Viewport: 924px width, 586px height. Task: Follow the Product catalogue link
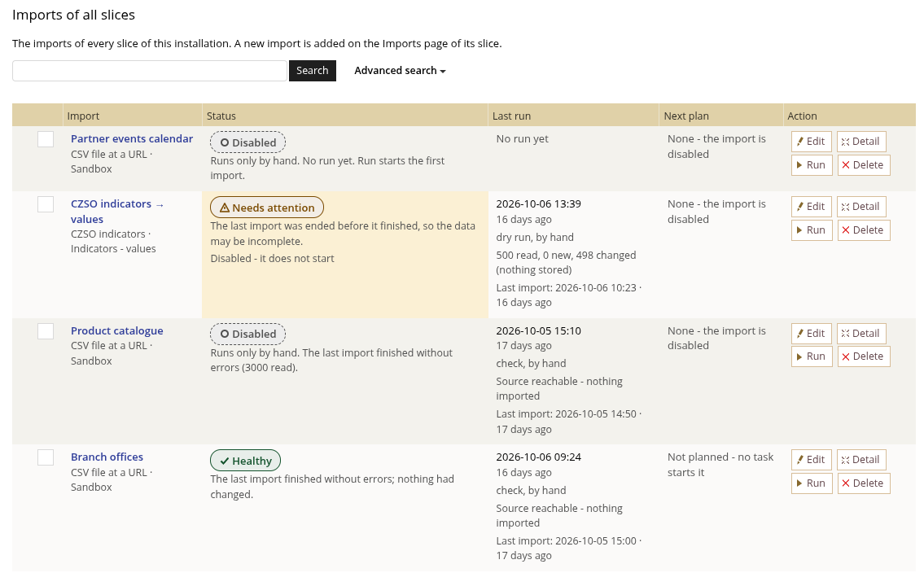pyautogui.click(x=116, y=331)
